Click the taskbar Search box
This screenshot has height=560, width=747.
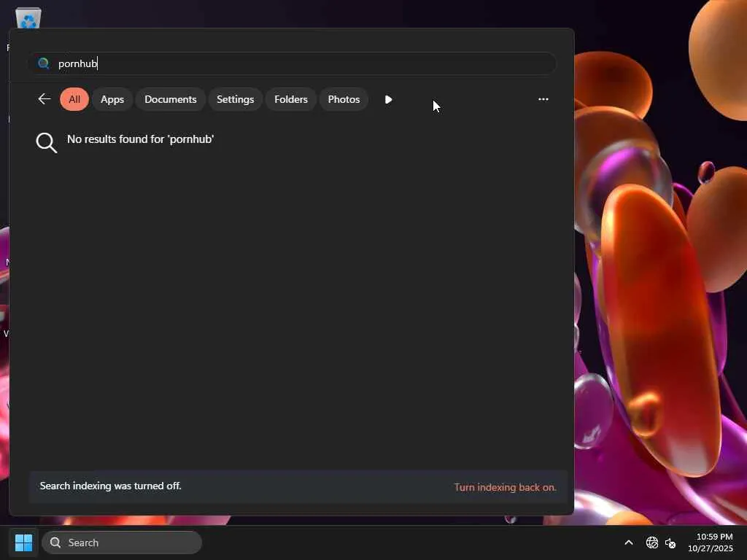click(122, 542)
